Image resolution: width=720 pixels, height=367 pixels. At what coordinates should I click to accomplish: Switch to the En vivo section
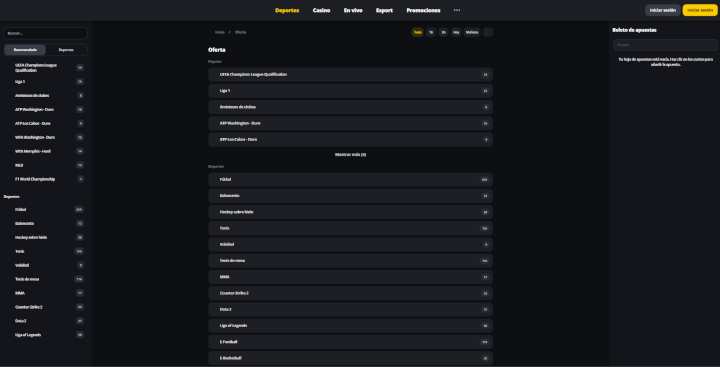(353, 10)
